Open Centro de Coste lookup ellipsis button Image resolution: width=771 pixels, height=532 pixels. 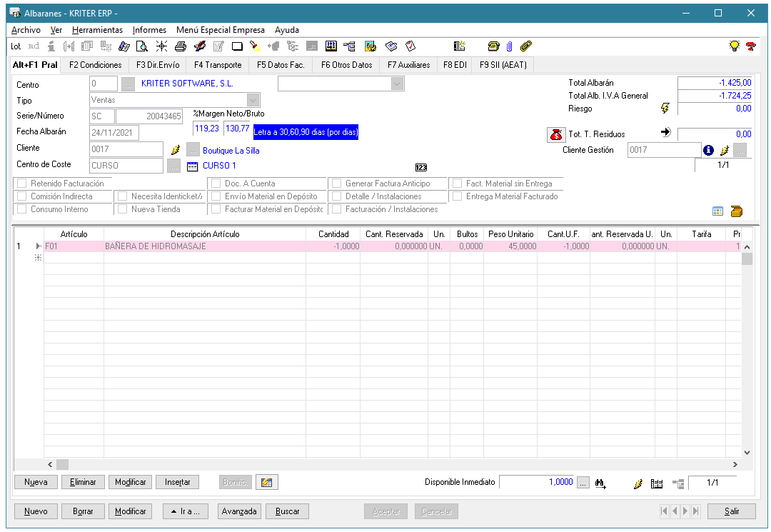pos(173,166)
